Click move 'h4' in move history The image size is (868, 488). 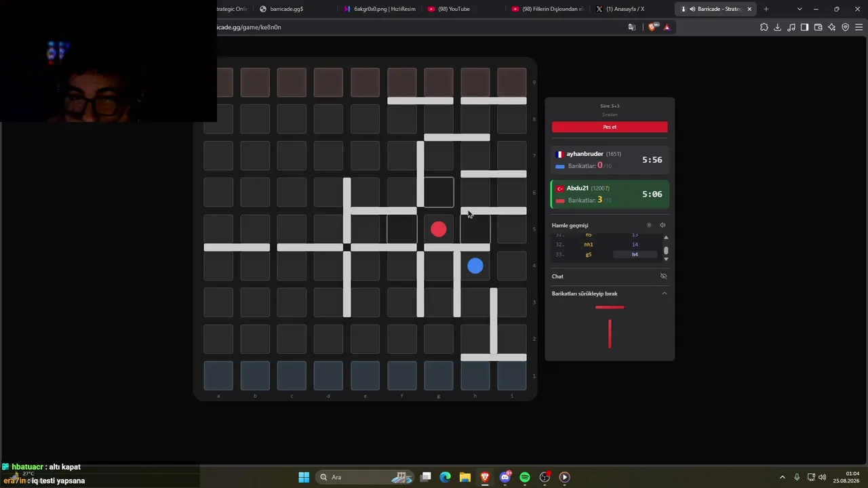[635, 254]
